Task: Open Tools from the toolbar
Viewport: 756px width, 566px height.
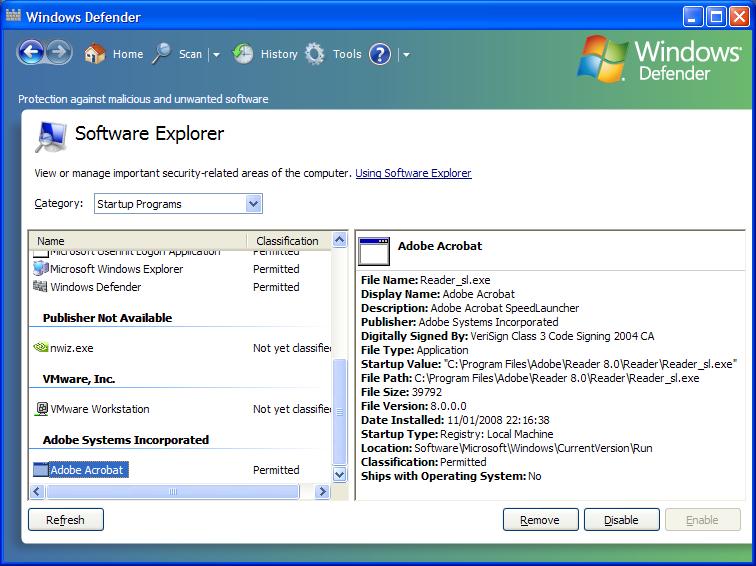Action: (347, 54)
